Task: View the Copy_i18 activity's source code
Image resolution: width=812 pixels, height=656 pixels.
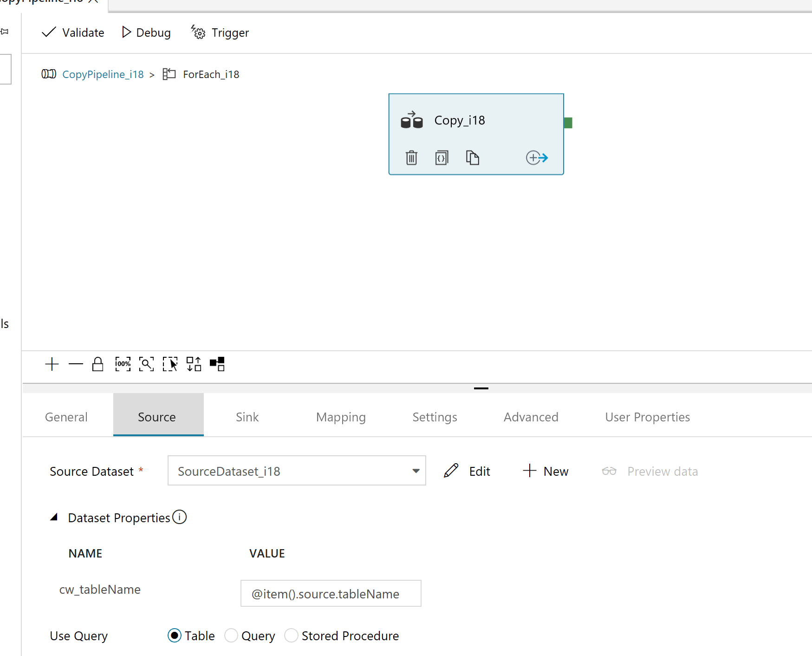Action: 442,157
